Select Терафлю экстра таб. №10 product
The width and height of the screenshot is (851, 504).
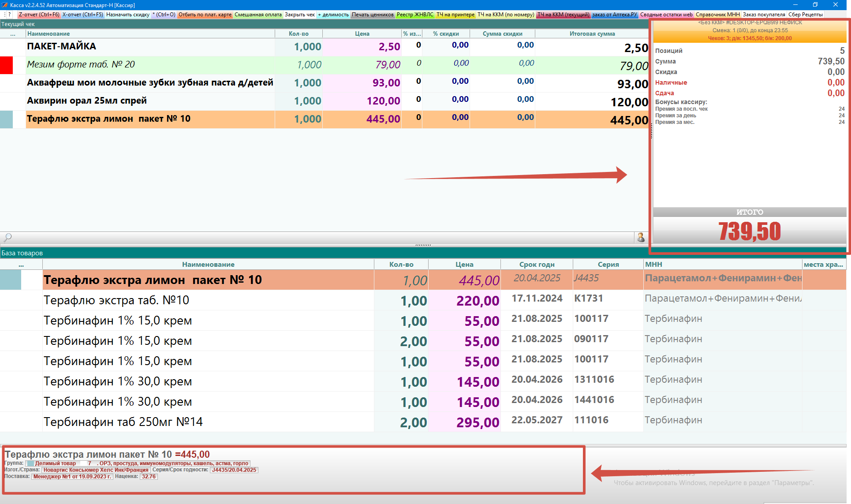[x=423, y=300]
